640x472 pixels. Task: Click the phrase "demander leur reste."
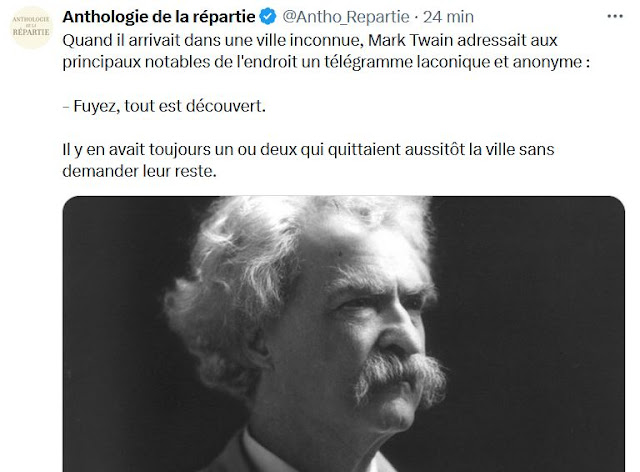tap(139, 171)
